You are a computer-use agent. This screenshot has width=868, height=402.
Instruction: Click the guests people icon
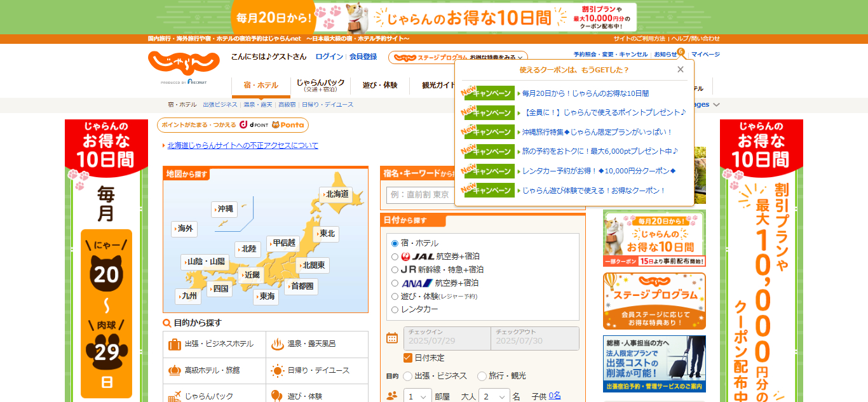(x=392, y=396)
